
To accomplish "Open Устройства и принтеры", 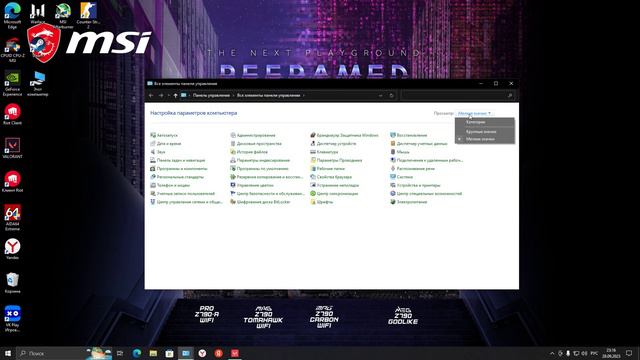I will click(x=416, y=185).
